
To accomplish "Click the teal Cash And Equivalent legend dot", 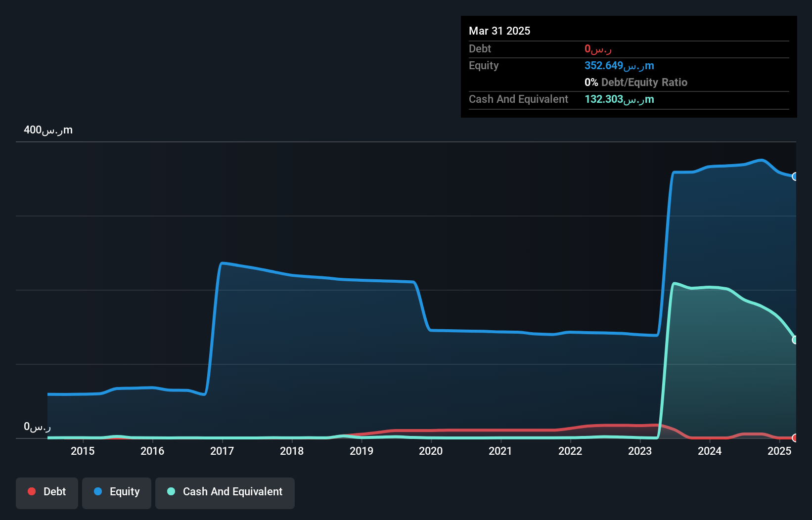I will coord(171,491).
